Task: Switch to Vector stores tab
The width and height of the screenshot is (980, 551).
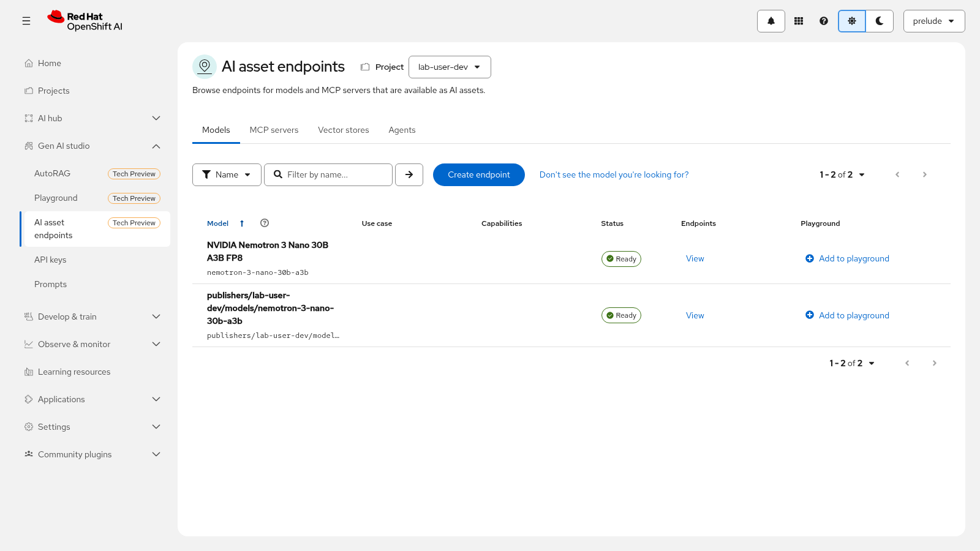Action: pyautogui.click(x=344, y=130)
